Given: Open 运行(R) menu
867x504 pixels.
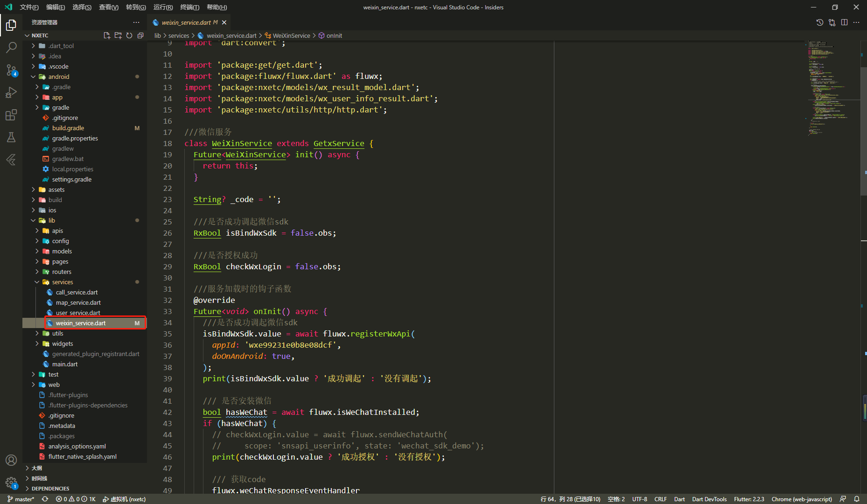Looking at the screenshot, I should point(163,7).
